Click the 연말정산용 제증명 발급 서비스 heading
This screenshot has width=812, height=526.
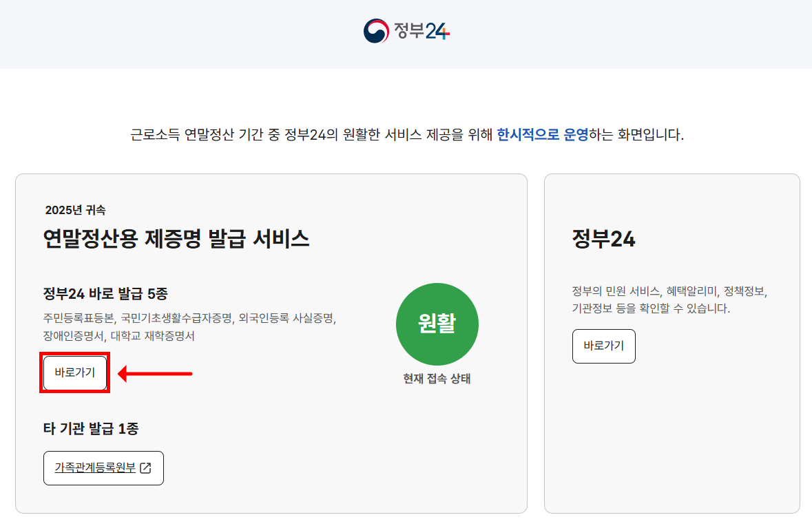176,239
